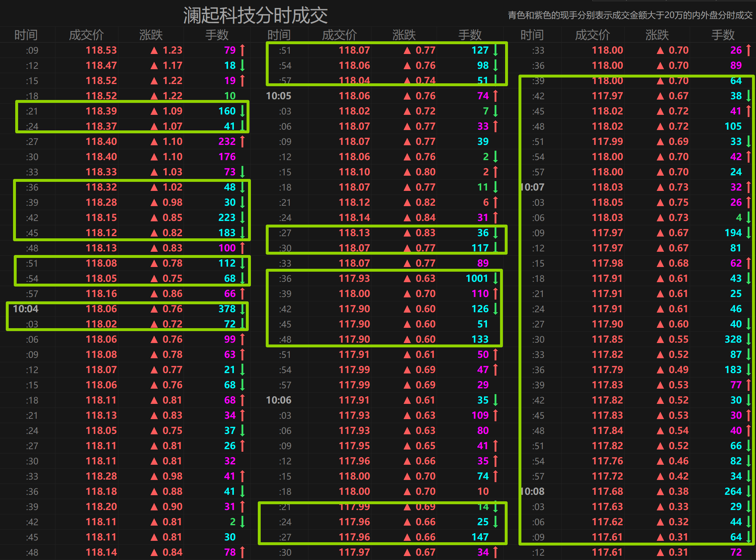Click the 澜起科技分时成交 title

pyautogui.click(x=255, y=15)
